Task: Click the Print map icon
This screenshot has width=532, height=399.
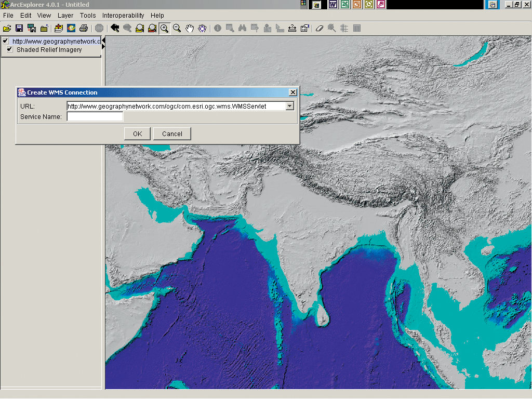Action: click(83, 28)
